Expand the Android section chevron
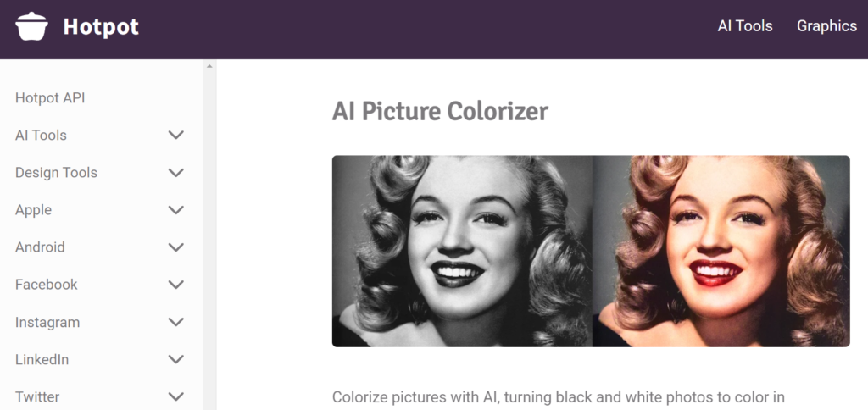Image resolution: width=868 pixels, height=410 pixels. tap(176, 247)
